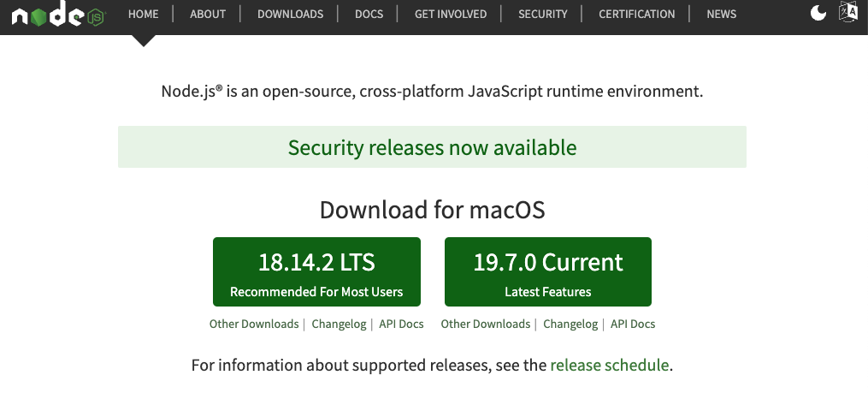View Changelog for 18.14.2 LTS
This screenshot has width=868, height=393.
point(339,325)
